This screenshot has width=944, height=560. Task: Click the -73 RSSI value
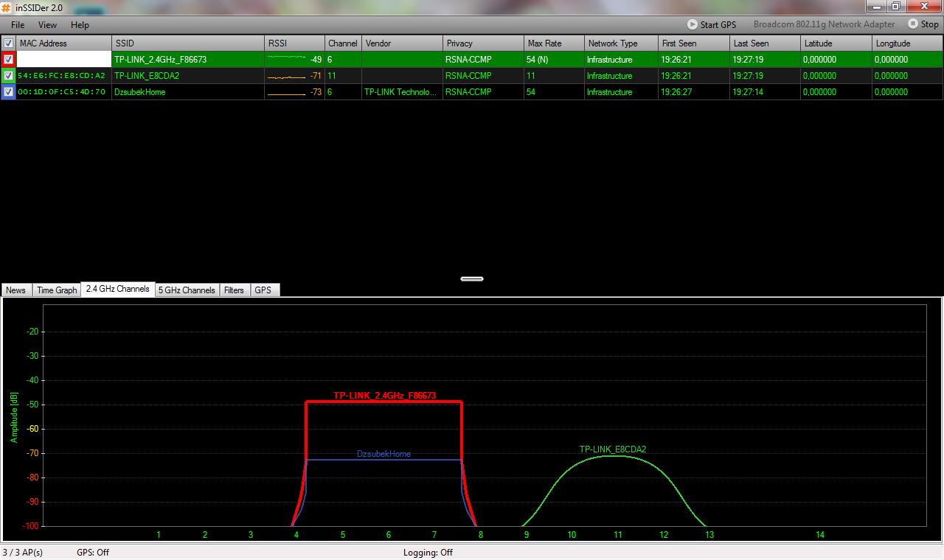[x=316, y=92]
